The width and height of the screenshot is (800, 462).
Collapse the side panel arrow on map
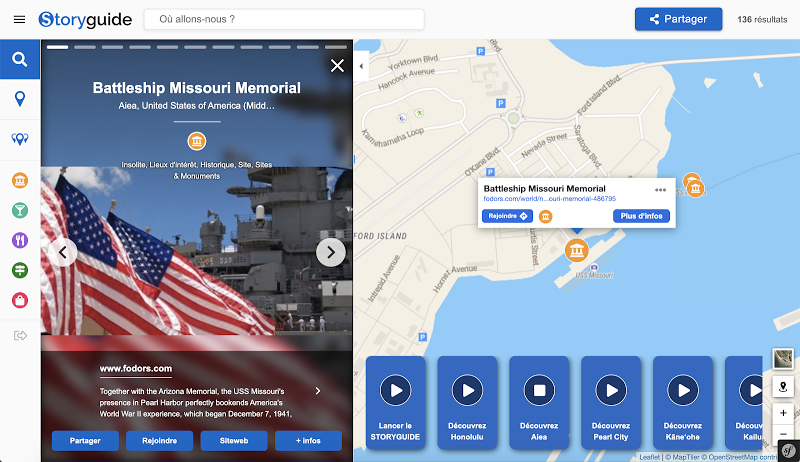(x=361, y=66)
